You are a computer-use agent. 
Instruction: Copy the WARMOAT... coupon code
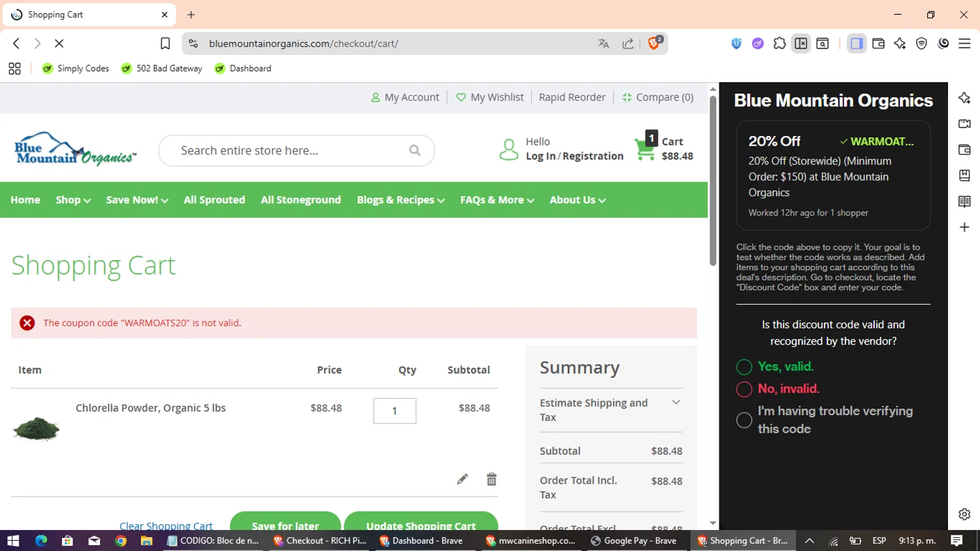pyautogui.click(x=877, y=141)
